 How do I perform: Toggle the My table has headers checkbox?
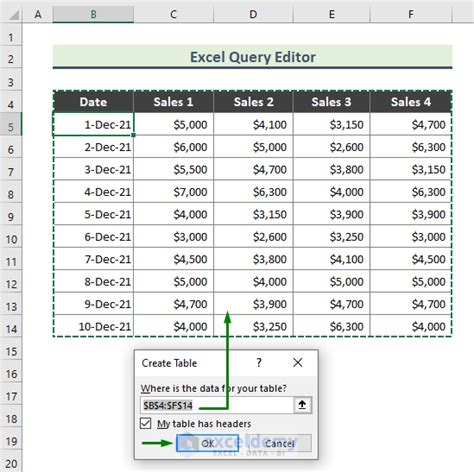click(x=146, y=424)
